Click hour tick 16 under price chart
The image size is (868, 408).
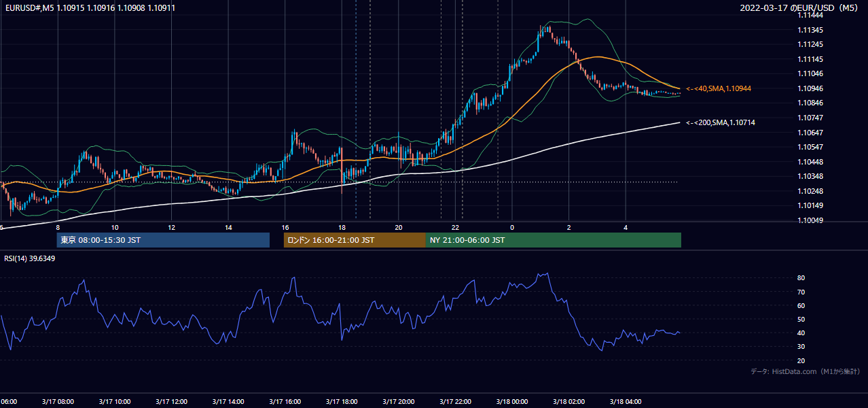[285, 228]
